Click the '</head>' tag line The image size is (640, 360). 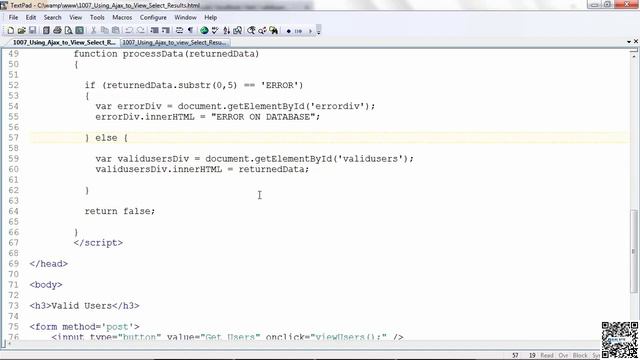pos(49,264)
